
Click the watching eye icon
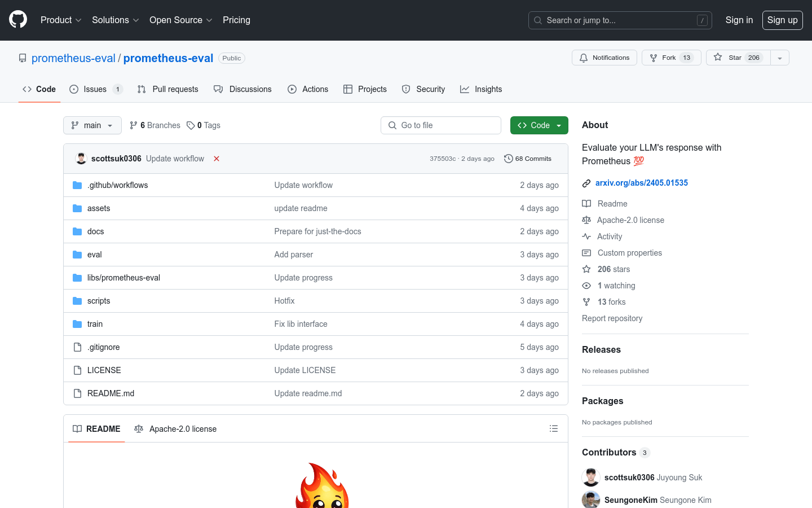click(586, 286)
